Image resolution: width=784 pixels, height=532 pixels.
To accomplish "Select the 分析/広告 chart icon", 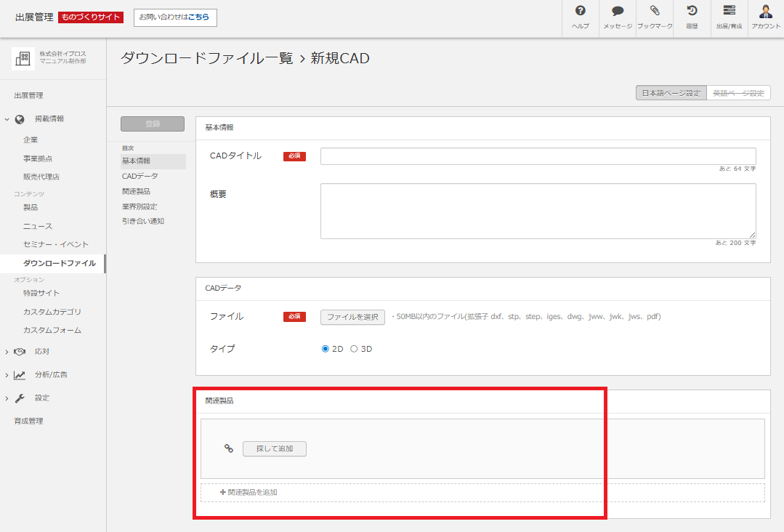I will pyautogui.click(x=19, y=374).
